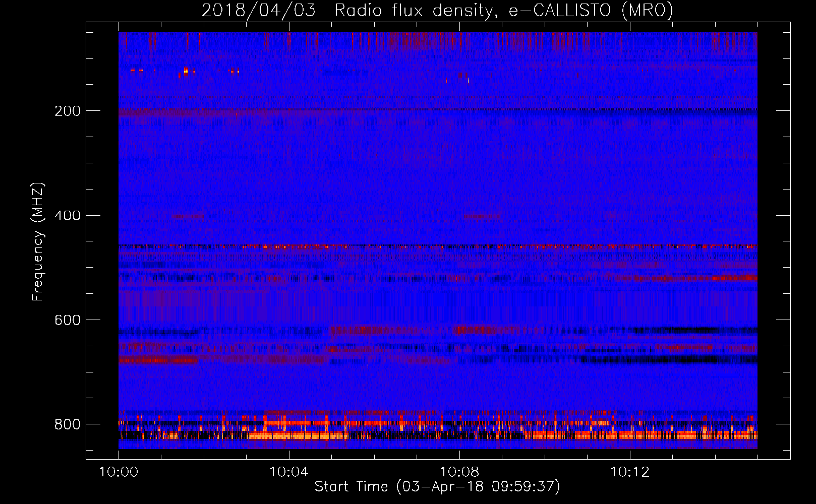Click the 10:04 time tick label
The width and height of the screenshot is (816, 504).
click(x=289, y=472)
